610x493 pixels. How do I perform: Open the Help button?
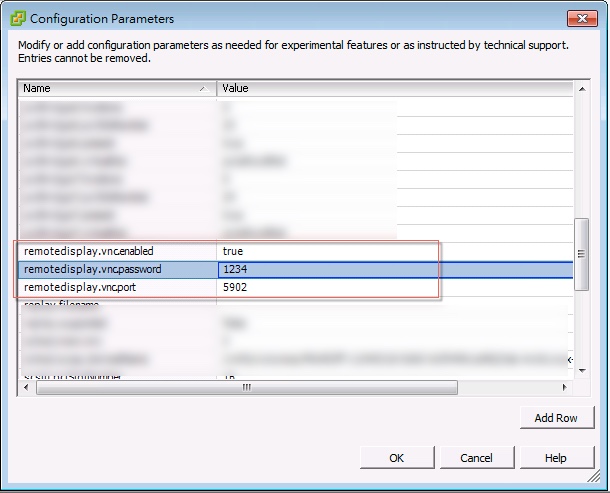(x=556, y=458)
